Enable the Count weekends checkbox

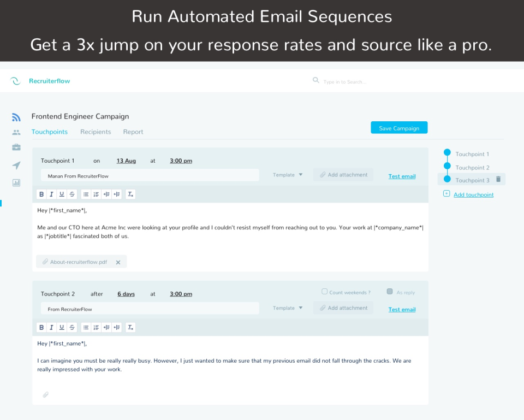click(x=324, y=291)
